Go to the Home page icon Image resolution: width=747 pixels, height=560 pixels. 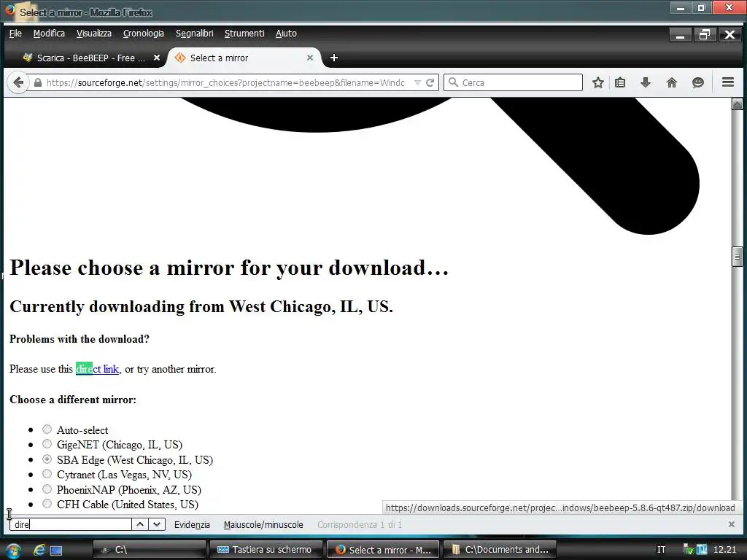672,82
